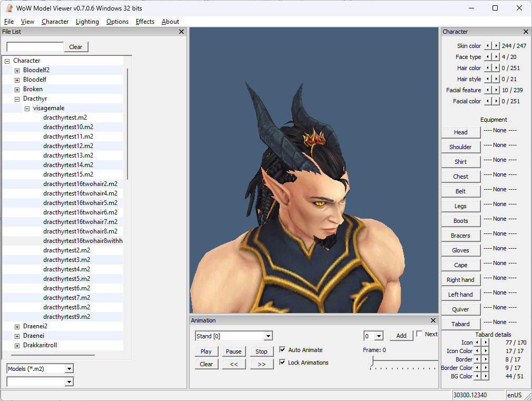
Task: Expand the Bloodelf folder
Action: [17, 80]
